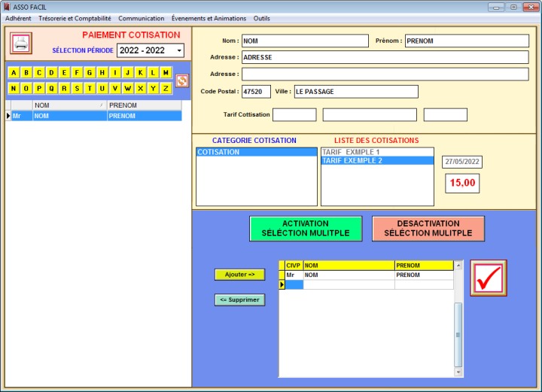
Task: Click the printer icon
Action: 21,44
